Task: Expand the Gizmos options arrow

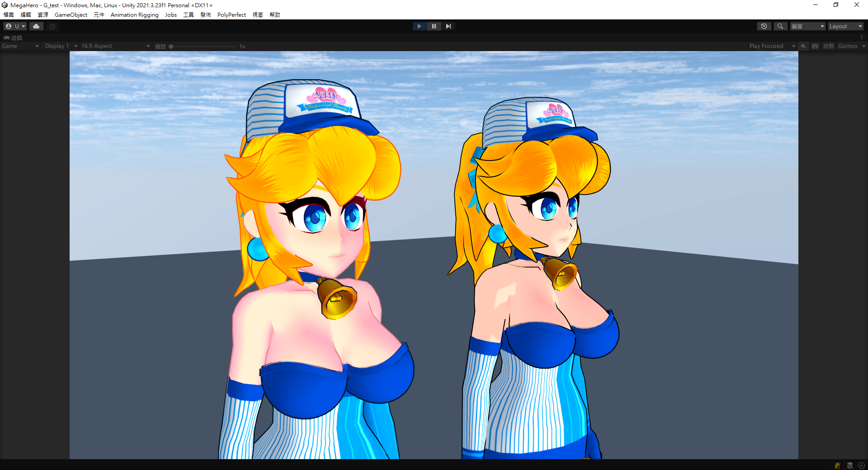Action: pos(863,46)
